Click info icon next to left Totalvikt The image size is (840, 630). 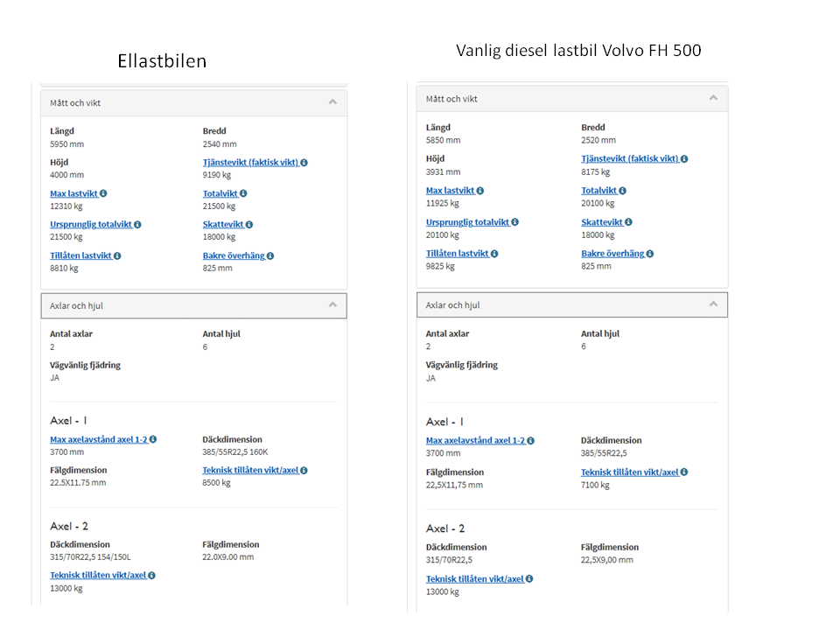(243, 193)
